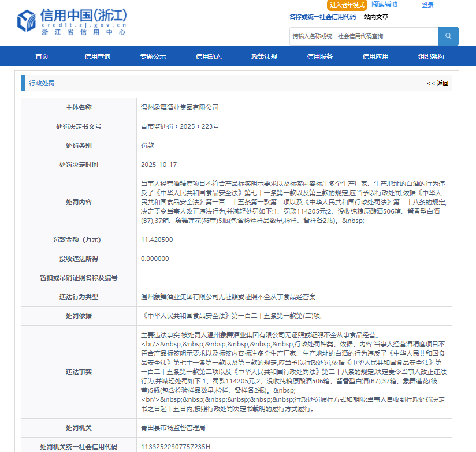This screenshot has height=452, width=476.
Task: Click the 处罚机关统一社会信用代码 row label
Action: point(79,447)
